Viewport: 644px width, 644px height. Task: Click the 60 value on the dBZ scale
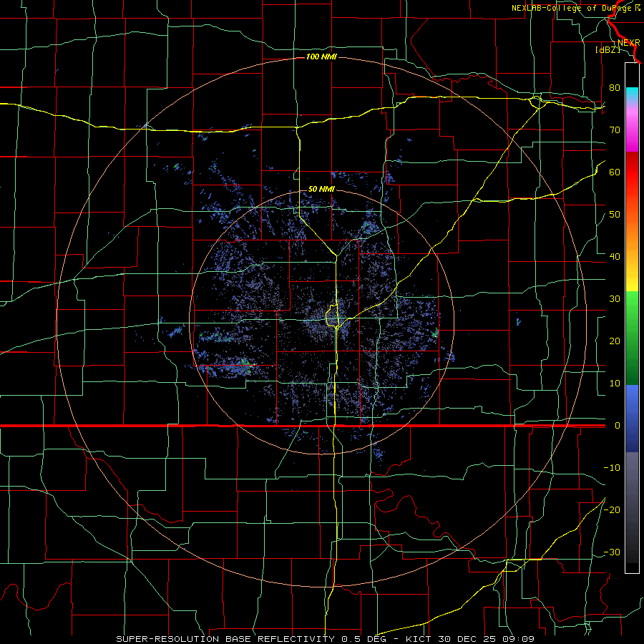615,172
